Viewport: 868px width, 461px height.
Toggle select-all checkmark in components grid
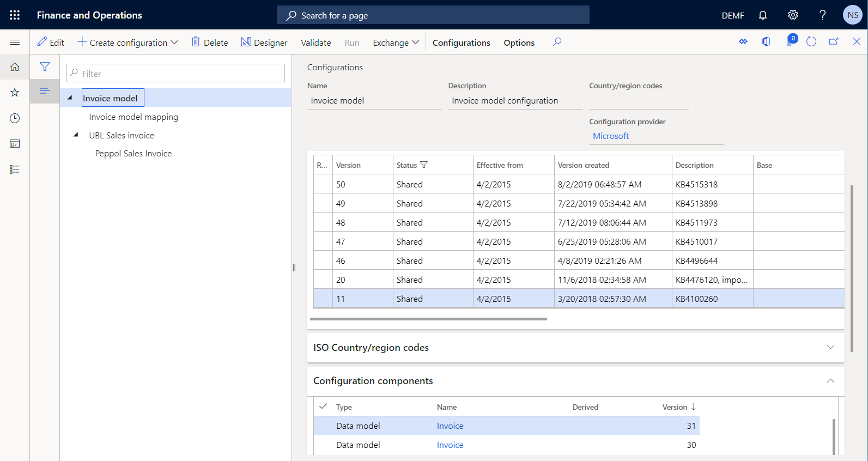click(323, 407)
